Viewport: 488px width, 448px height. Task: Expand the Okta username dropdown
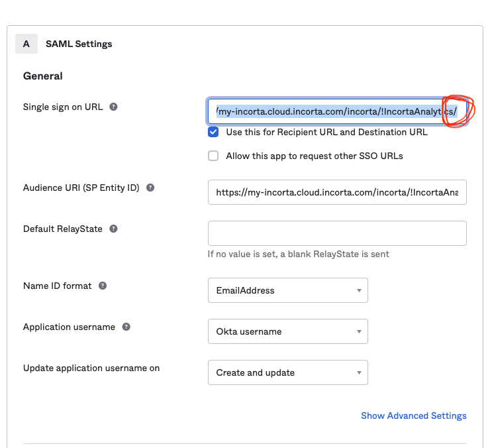click(x=287, y=331)
